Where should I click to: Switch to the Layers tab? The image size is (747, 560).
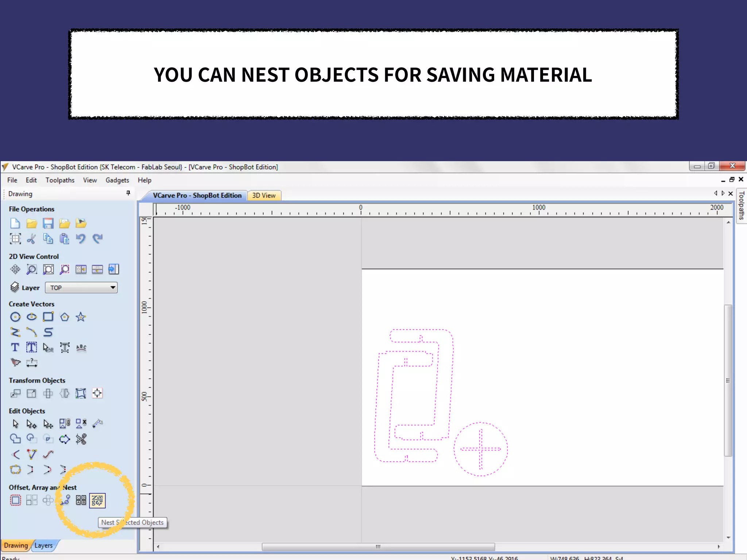click(44, 545)
